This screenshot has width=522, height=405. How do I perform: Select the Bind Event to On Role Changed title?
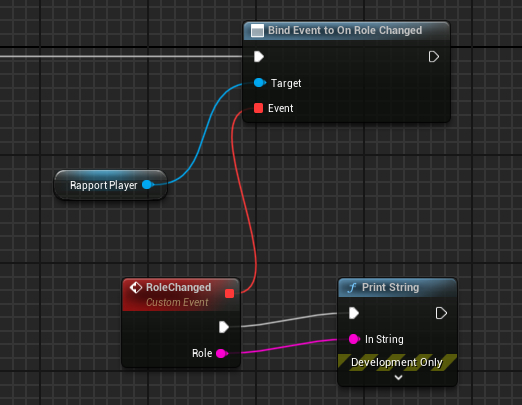(x=345, y=30)
